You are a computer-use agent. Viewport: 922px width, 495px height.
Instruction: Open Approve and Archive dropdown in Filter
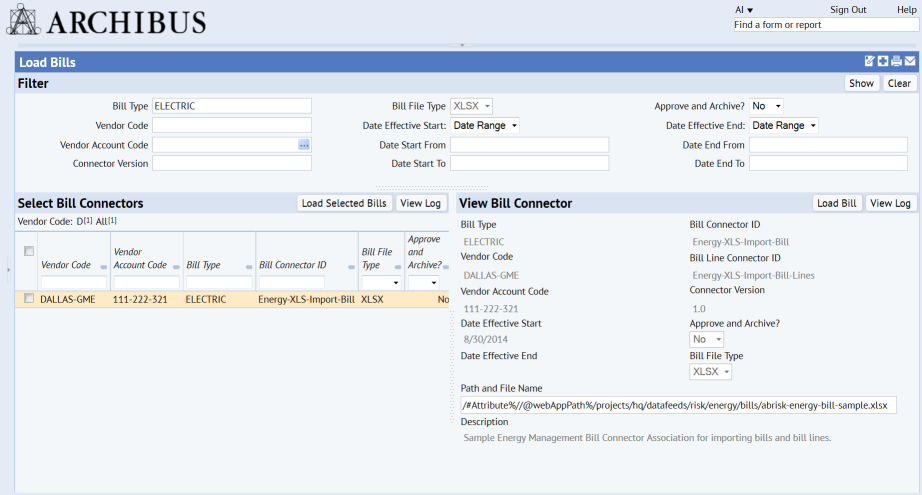[766, 106]
